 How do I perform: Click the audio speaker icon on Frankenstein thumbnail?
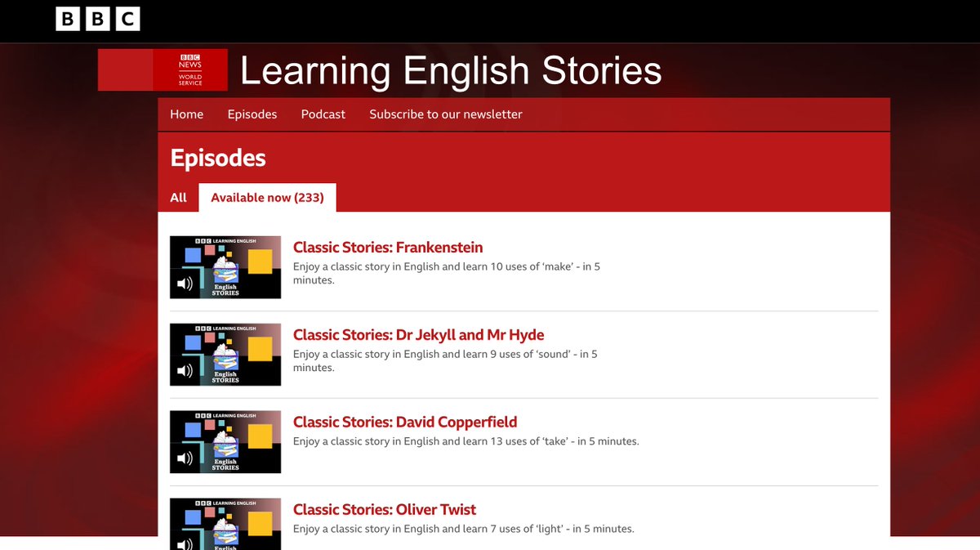click(185, 284)
